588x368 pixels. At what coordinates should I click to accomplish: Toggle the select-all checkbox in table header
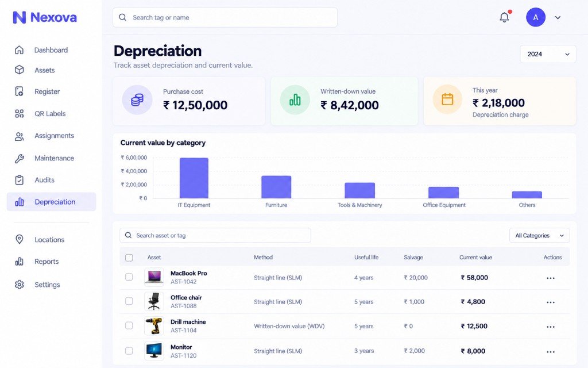pos(129,258)
